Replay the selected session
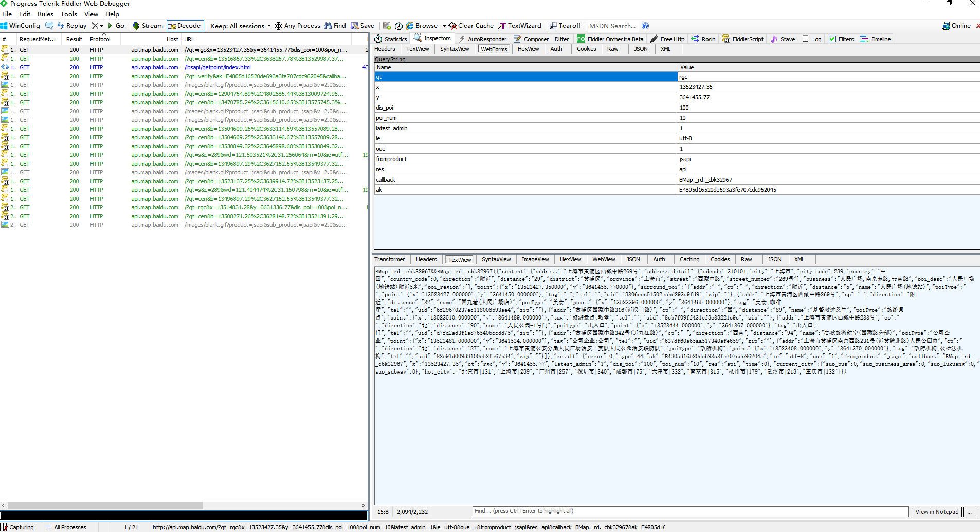 [x=72, y=26]
